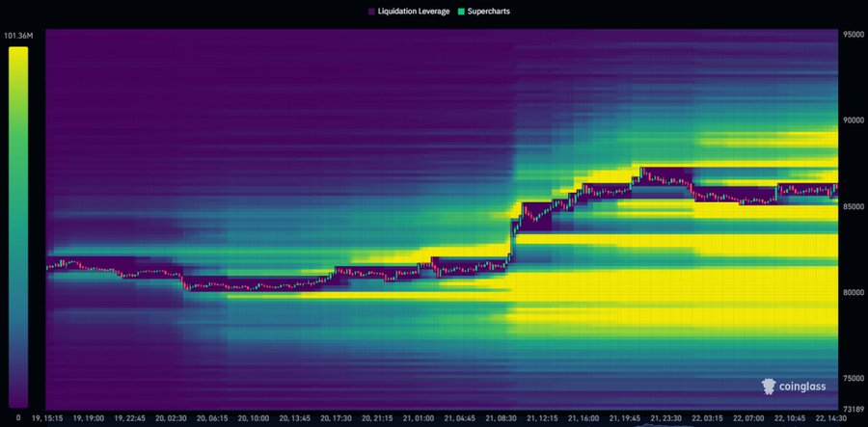Click the green Supercharts legend swatch
This screenshot has height=427, width=868.
click(461, 11)
